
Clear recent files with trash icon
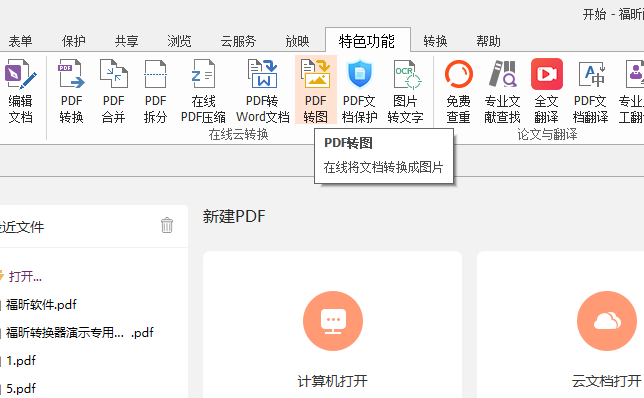[x=167, y=225]
